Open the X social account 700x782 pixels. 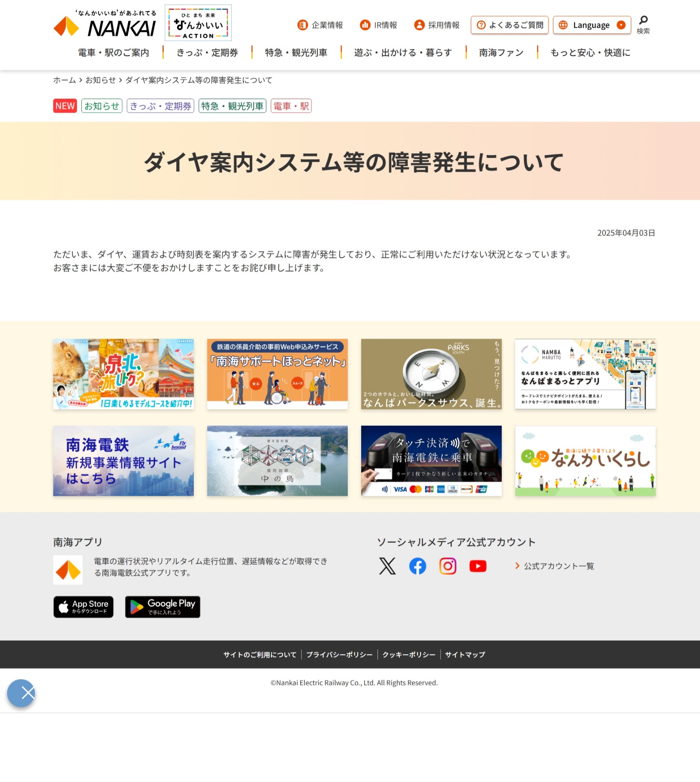pyautogui.click(x=387, y=566)
